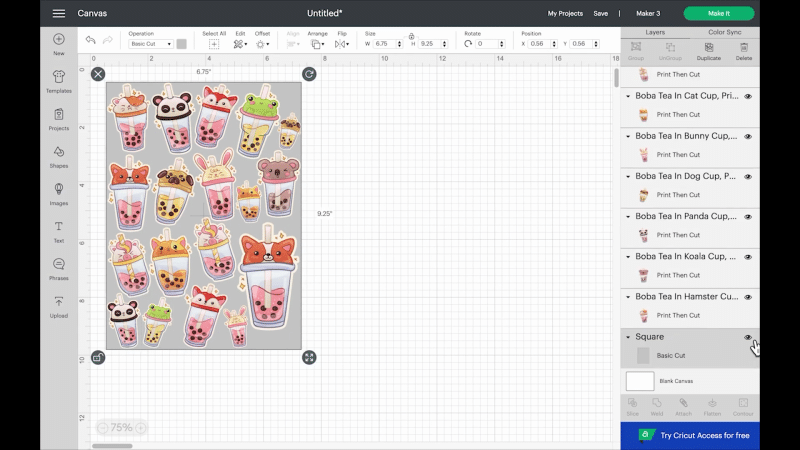The image size is (800, 450).
Task: Click the resize handle on selection
Action: coord(309,357)
